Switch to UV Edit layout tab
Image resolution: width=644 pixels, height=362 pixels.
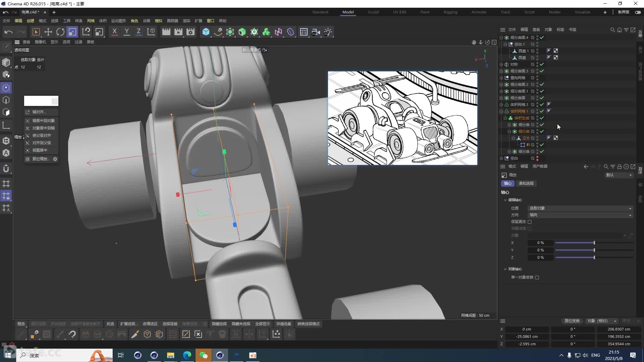coord(399,12)
